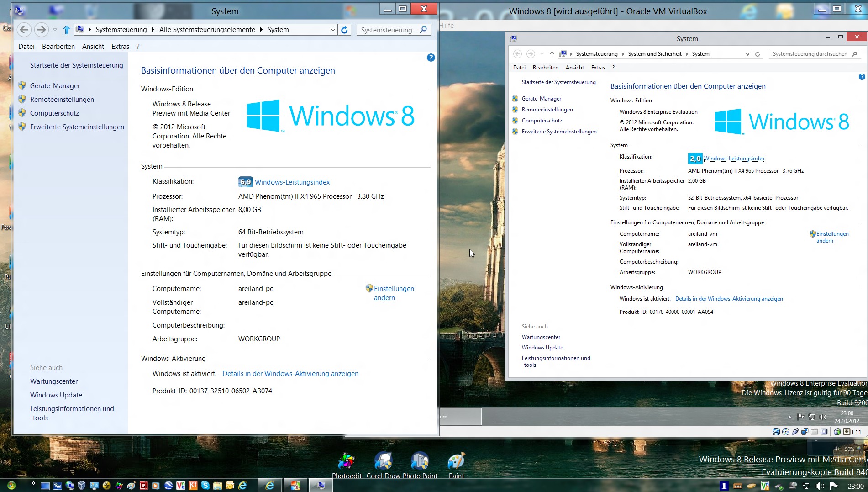Click the Systemsteuerung search field in the left window
The height and width of the screenshot is (492, 868).
pyautogui.click(x=394, y=30)
